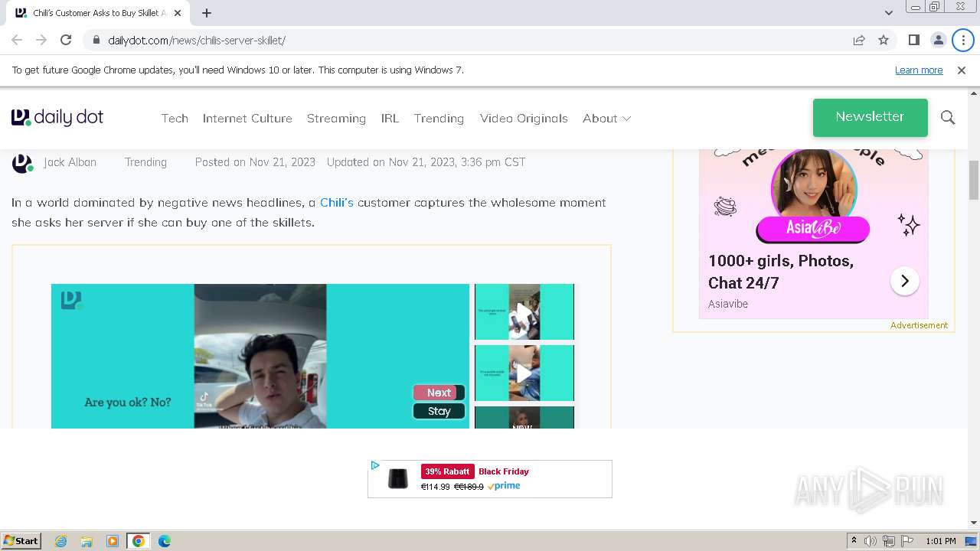980x551 pixels.
Task: Reload the page with refresh icon
Action: (66, 40)
